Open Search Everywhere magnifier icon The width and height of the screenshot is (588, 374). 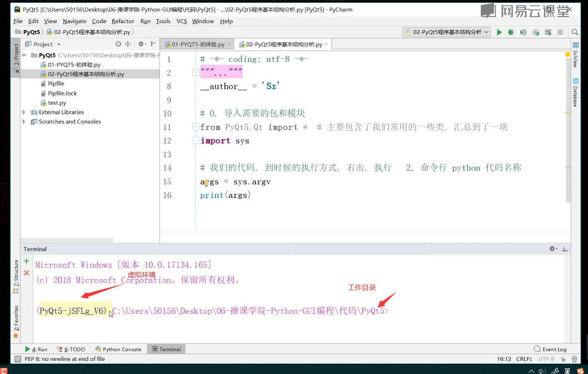[x=574, y=32]
